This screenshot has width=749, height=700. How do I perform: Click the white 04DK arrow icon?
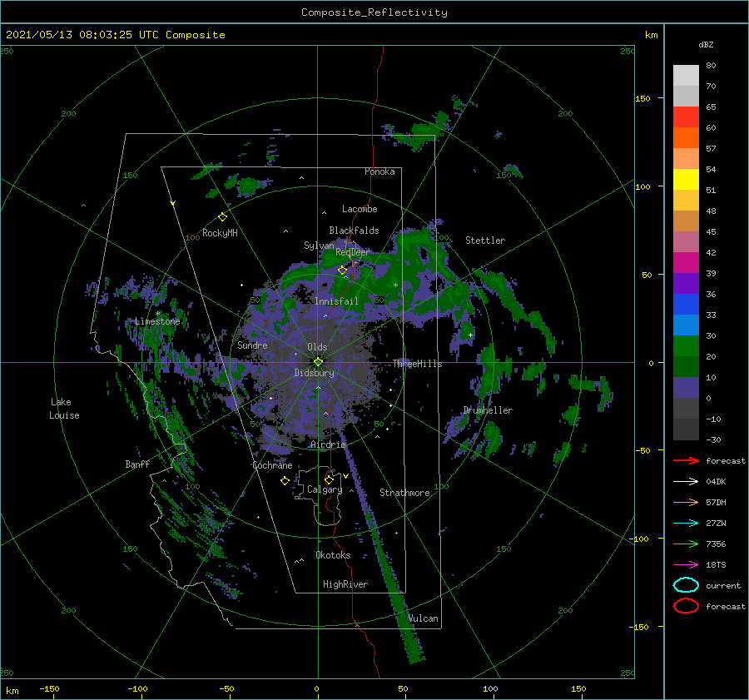(686, 481)
